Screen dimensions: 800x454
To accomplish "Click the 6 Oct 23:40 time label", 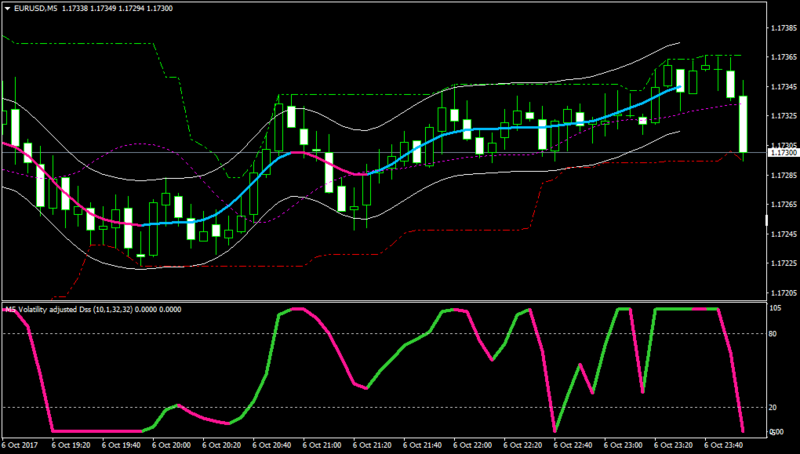I will (x=723, y=445).
